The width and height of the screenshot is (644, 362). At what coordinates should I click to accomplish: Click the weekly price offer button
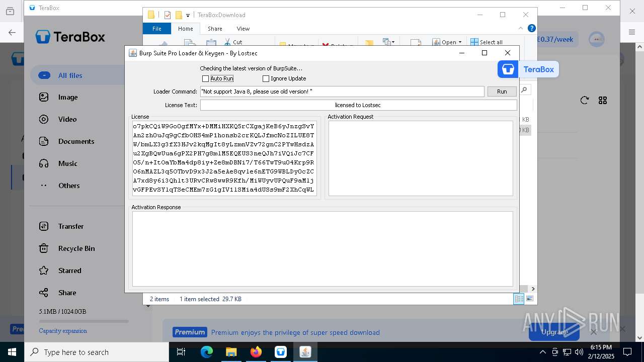(x=554, y=39)
